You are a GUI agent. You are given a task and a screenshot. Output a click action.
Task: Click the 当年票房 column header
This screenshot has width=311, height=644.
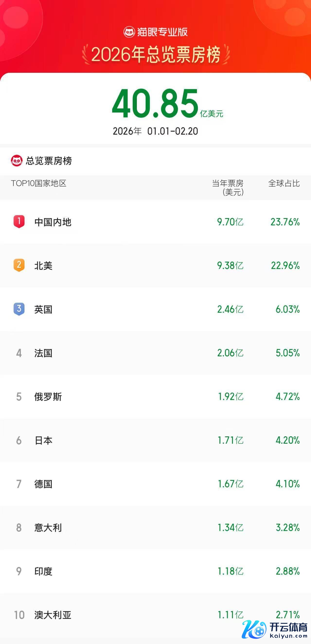pyautogui.click(x=228, y=187)
